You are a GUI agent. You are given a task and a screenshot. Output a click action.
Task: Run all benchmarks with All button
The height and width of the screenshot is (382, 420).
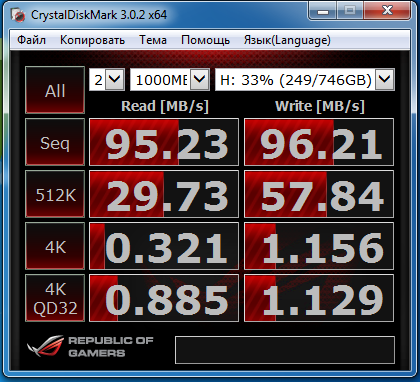pos(55,90)
